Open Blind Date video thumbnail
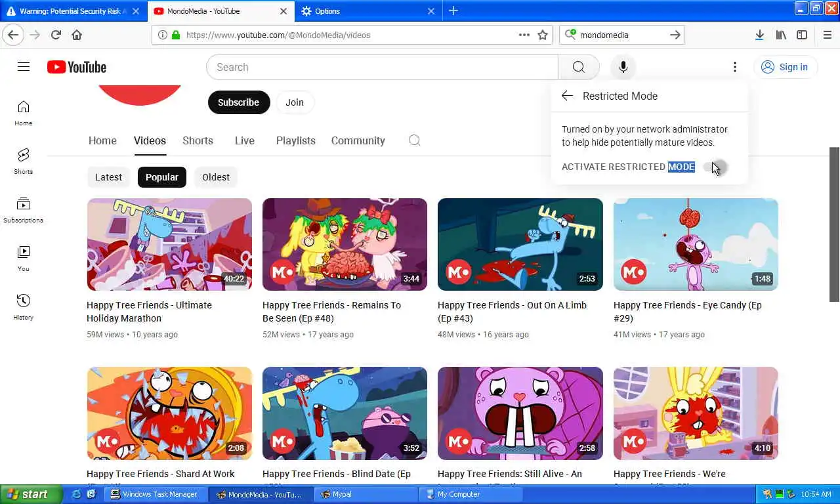Viewport: 840px width, 504px height. click(345, 413)
